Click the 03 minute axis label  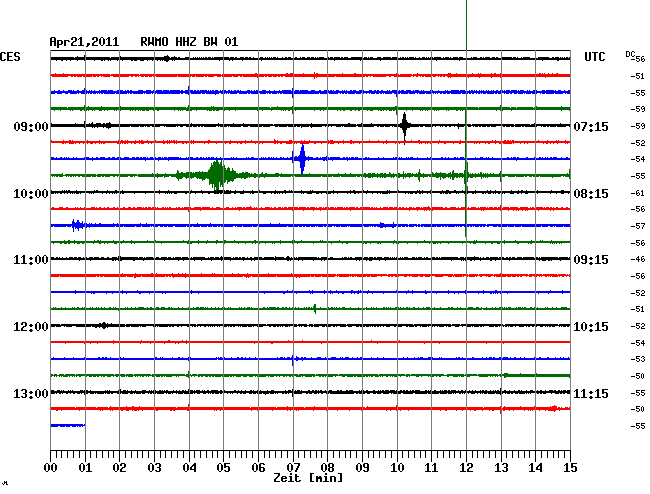(x=155, y=468)
